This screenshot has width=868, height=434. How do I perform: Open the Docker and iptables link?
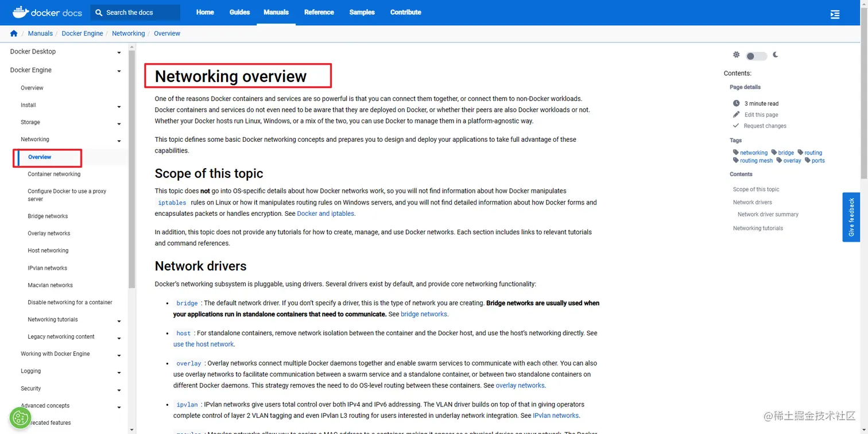(x=325, y=214)
